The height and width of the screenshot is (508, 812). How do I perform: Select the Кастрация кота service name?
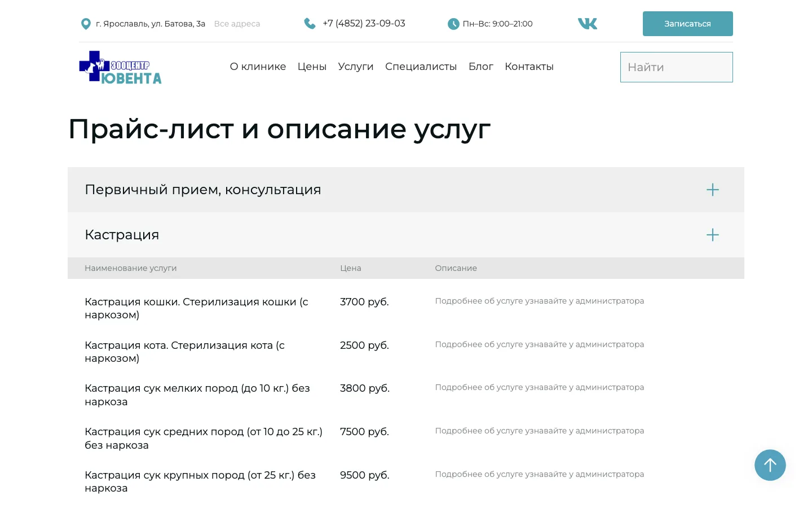tap(184, 352)
